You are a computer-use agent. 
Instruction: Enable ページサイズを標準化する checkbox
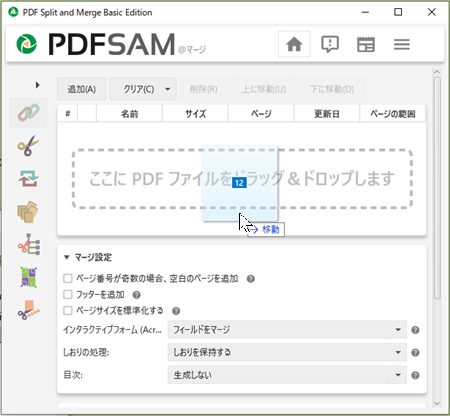(68, 311)
